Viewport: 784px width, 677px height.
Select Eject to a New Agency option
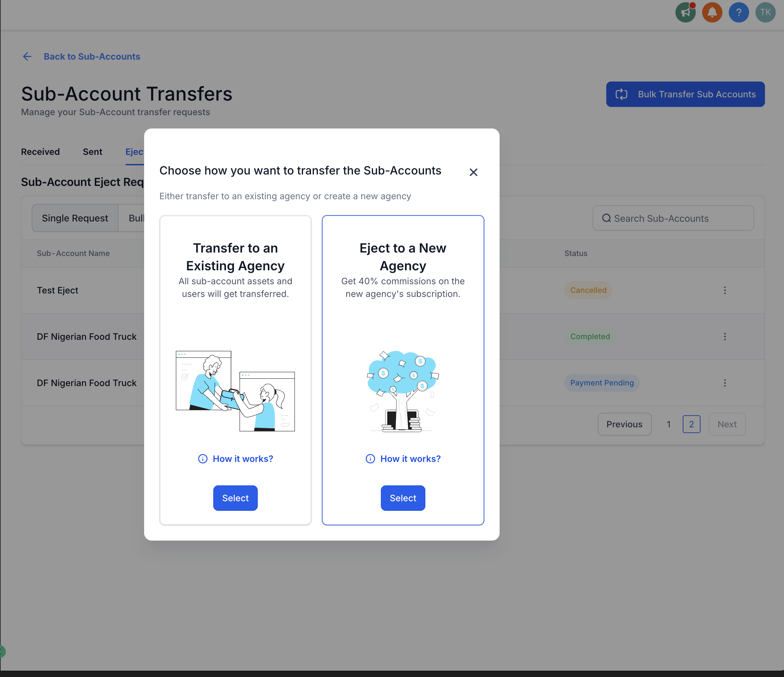402,498
